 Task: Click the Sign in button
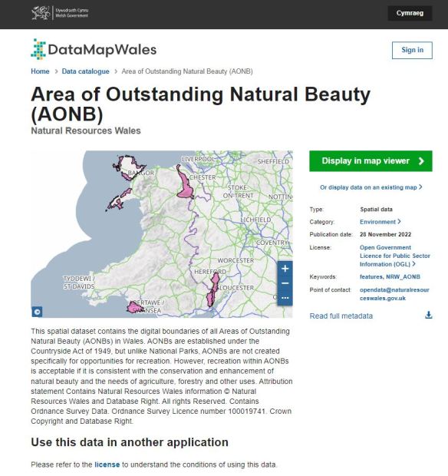[x=412, y=50]
